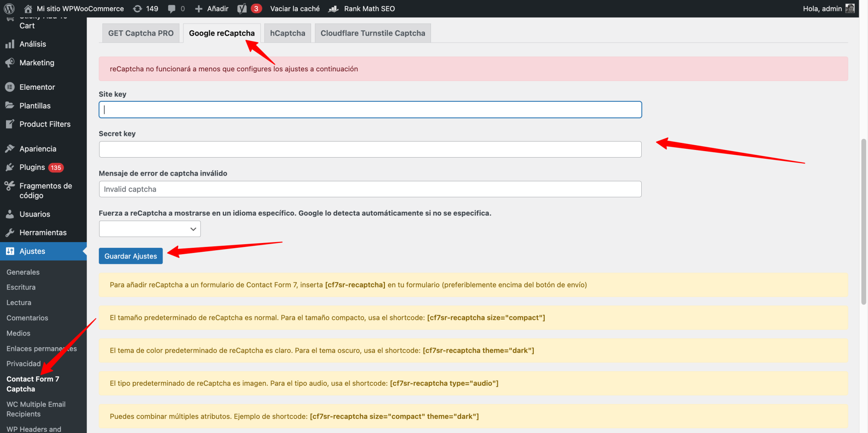This screenshot has width=868, height=433.
Task: Open Product Filters sidebar item
Action: pos(45,124)
